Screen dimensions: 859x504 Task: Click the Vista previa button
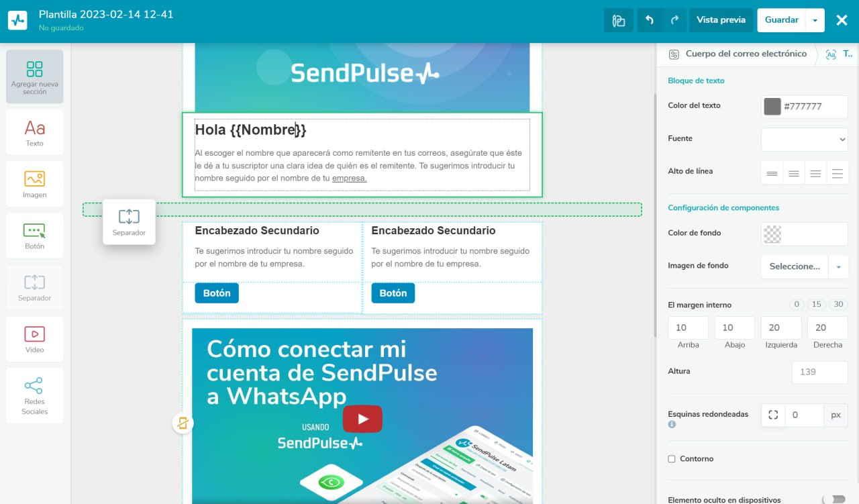point(720,20)
